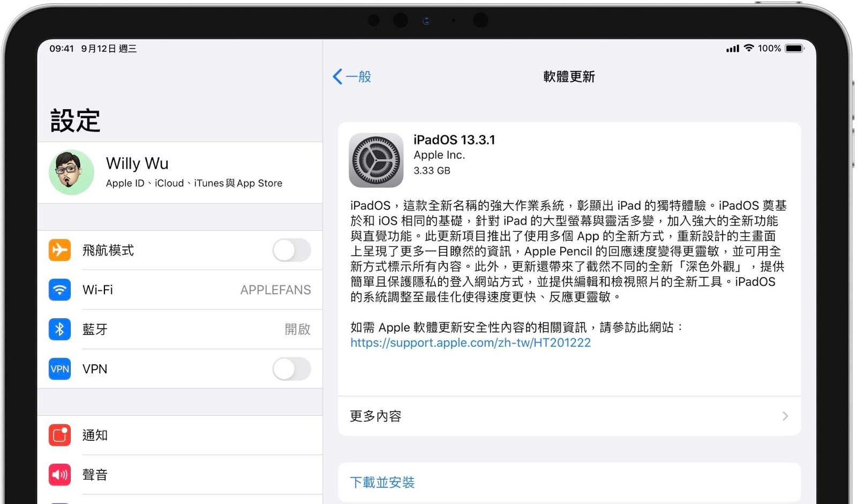The height and width of the screenshot is (504, 857).
Task: Tap the iPadOS 13.3.1 gear icon
Action: pyautogui.click(x=376, y=160)
